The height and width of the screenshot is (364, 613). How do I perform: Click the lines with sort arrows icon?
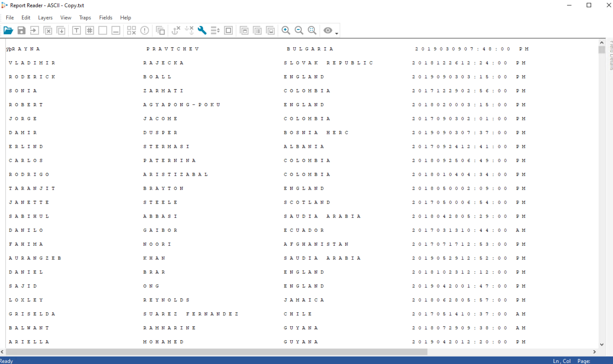pyautogui.click(x=215, y=30)
